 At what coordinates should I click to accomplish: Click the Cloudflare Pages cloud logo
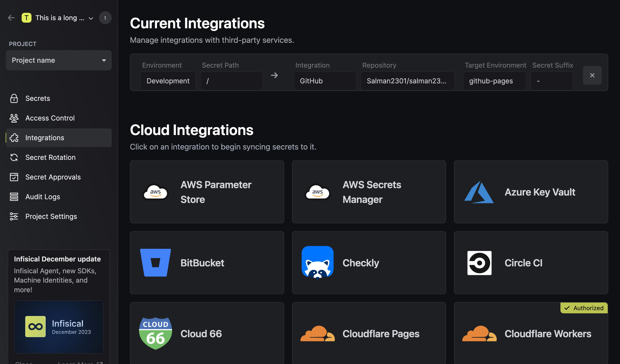(x=317, y=334)
